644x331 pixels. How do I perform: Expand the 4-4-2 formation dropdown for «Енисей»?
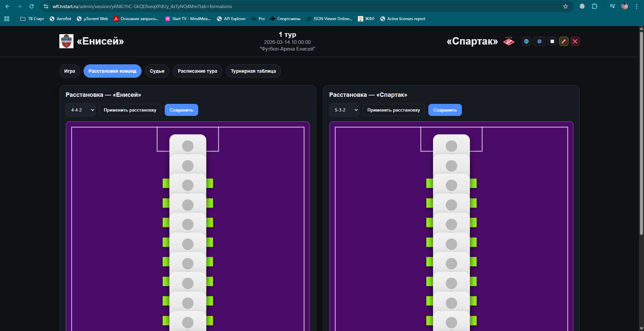point(80,110)
